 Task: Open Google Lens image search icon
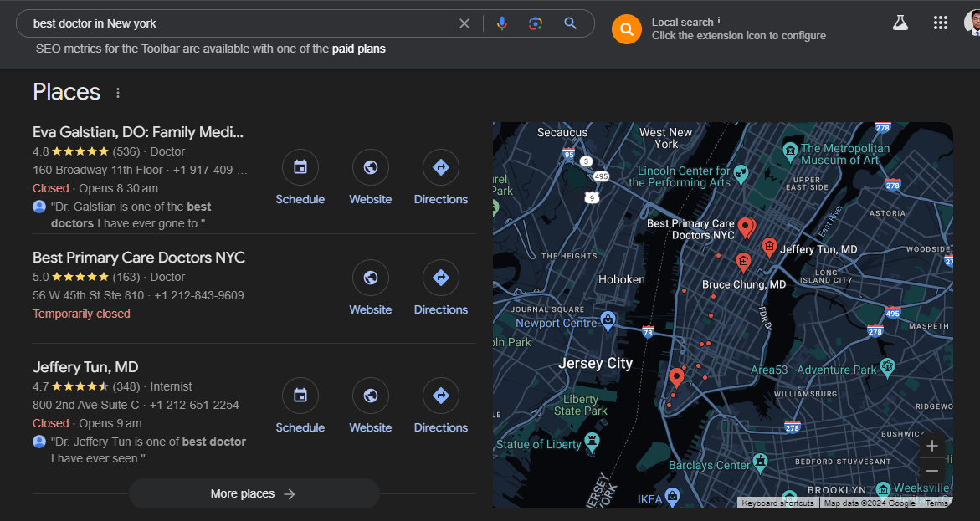point(536,23)
